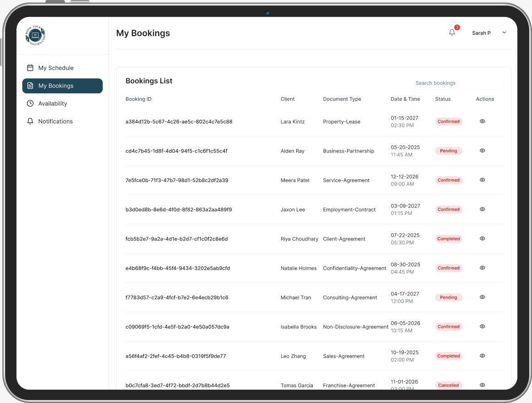
Task: Click the Pending status badge for Alden Ray
Action: point(449,151)
